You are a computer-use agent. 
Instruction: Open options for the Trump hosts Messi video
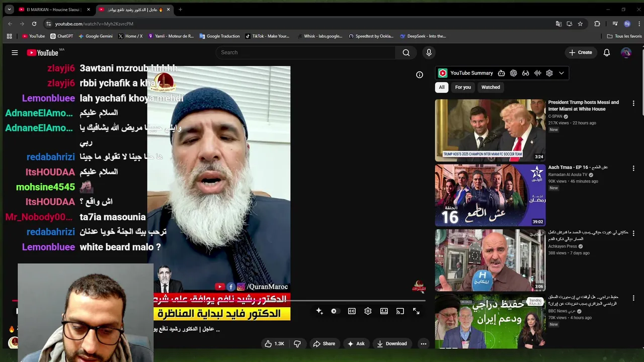coord(633,103)
